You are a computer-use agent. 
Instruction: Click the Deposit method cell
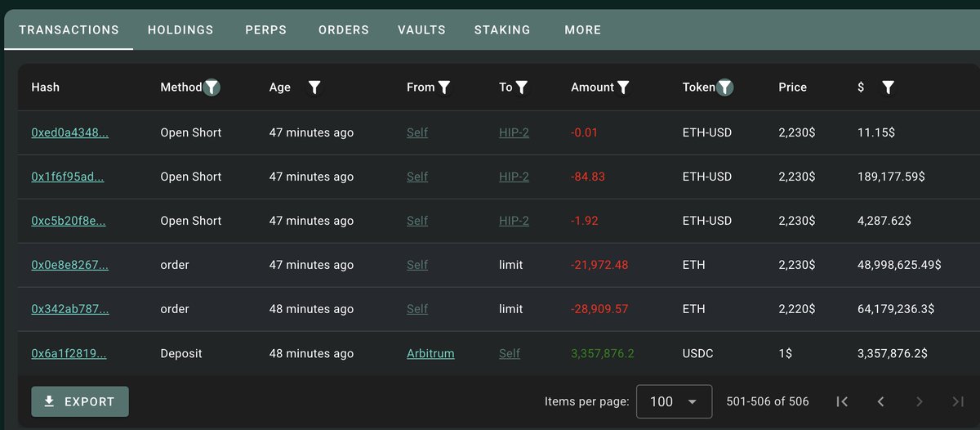coord(181,353)
